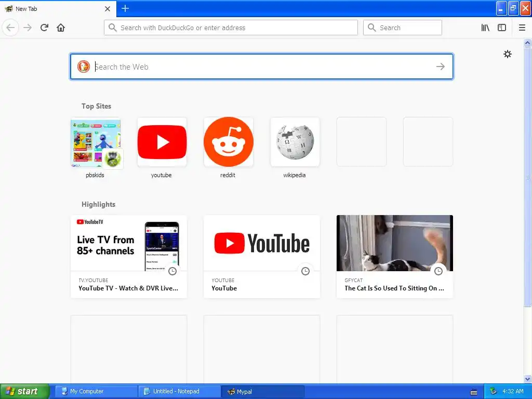532x399 pixels.
Task: Click the toolbar Search field
Action: coord(403,28)
